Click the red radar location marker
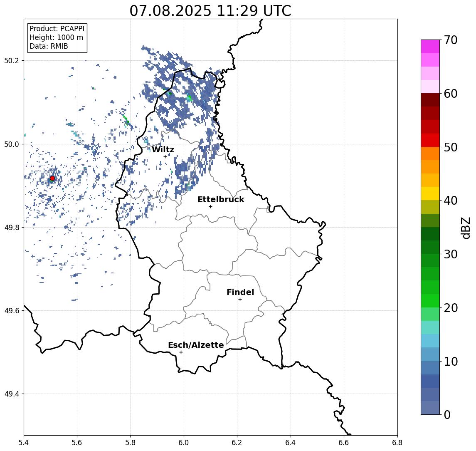The width and height of the screenshot is (476, 451). [52, 178]
